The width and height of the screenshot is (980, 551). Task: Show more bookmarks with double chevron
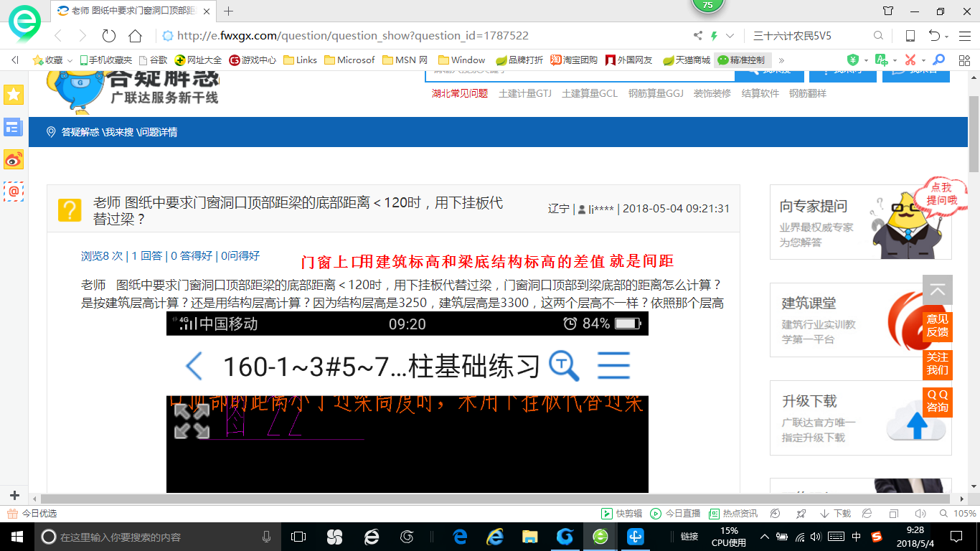[781, 60]
